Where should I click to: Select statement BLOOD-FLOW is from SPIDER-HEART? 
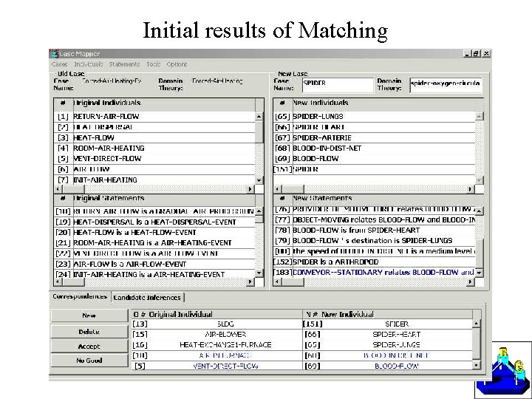(x=374, y=230)
